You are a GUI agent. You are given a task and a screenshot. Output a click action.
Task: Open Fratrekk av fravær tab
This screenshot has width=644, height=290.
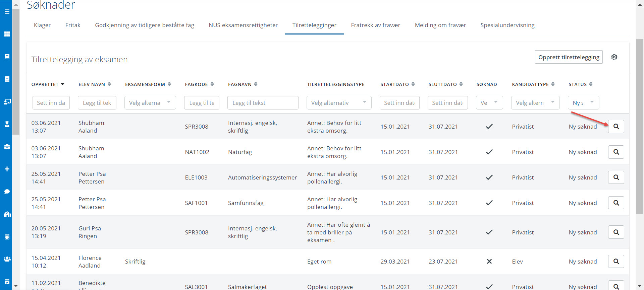click(376, 25)
